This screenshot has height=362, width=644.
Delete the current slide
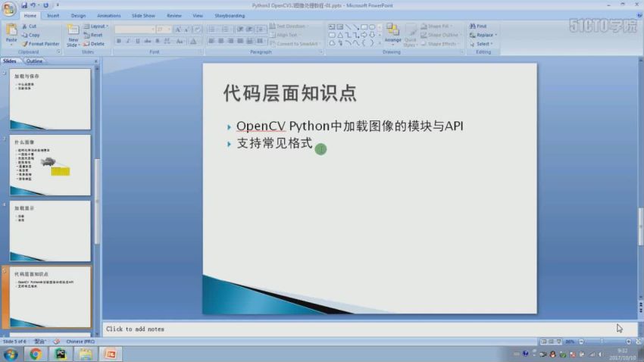[x=94, y=43]
